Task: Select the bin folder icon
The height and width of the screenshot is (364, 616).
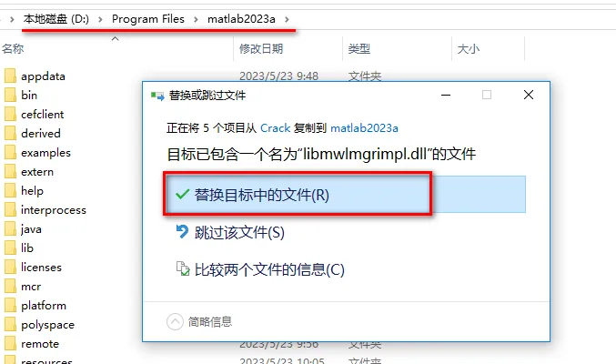Action: 10,96
